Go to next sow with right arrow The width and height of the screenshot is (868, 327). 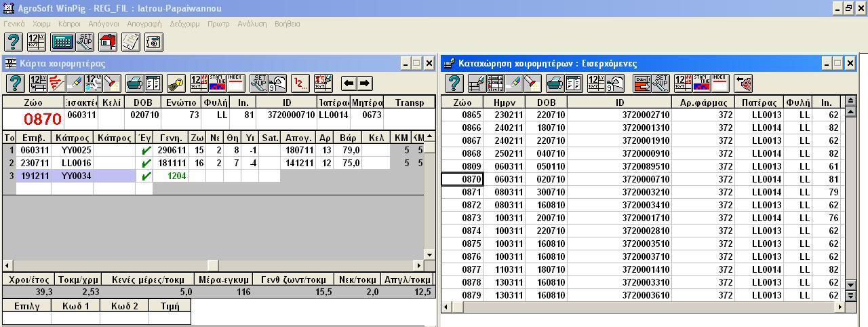tap(365, 83)
